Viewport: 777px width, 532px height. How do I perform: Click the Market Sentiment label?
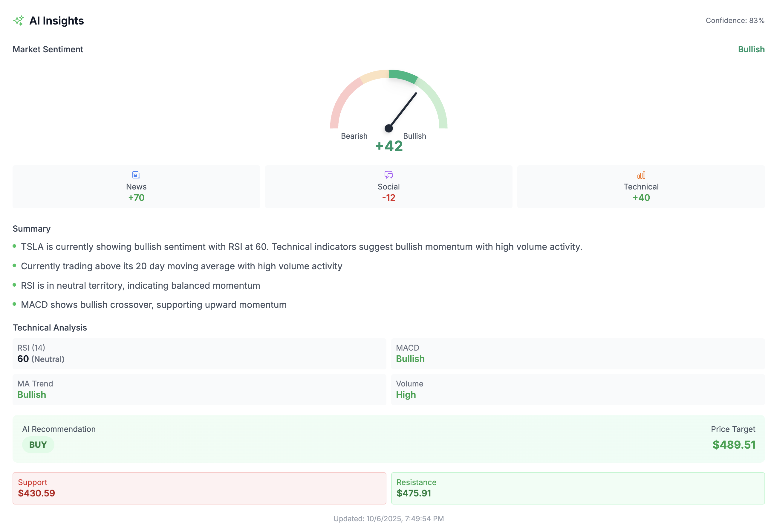48,50
